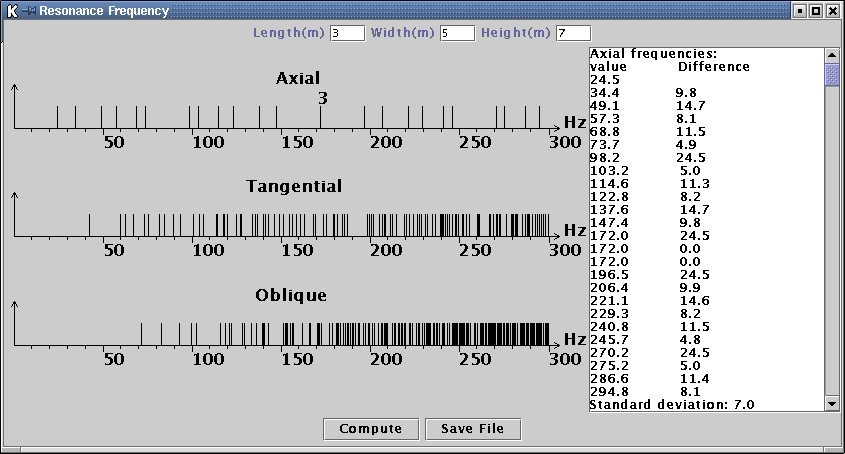Click the empty scrollbar track below the thumb
845x454 pixels.
tap(831, 250)
